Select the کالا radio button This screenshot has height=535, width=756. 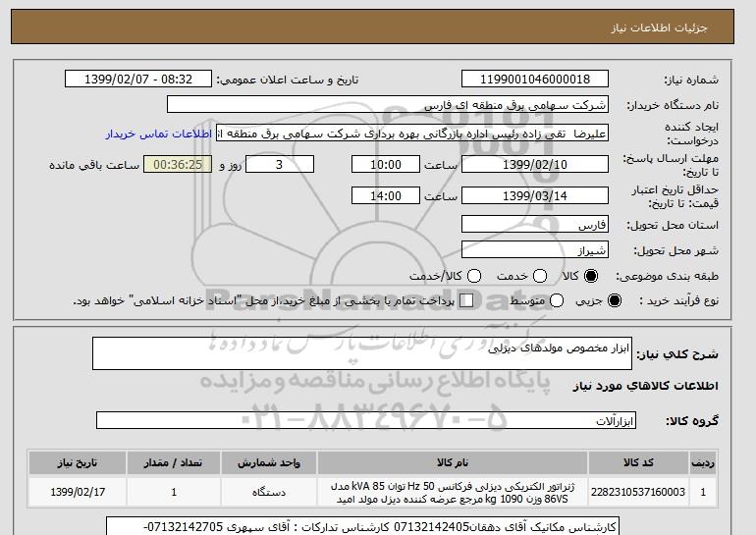591,276
